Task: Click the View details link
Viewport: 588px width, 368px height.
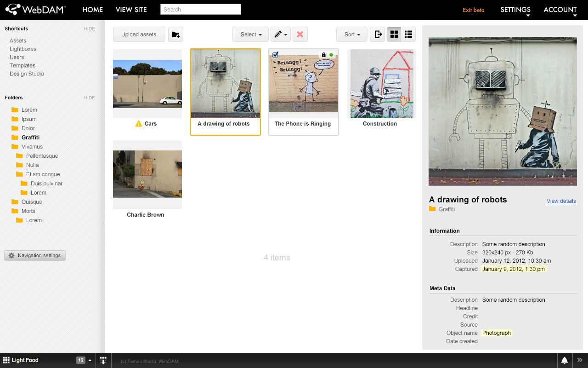Action: click(561, 201)
